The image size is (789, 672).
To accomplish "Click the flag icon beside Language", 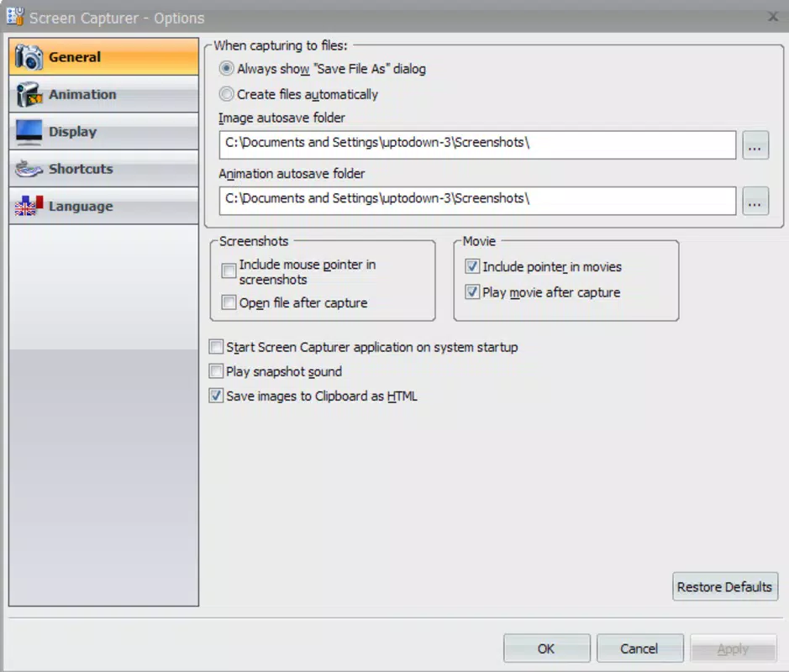I will 29,206.
